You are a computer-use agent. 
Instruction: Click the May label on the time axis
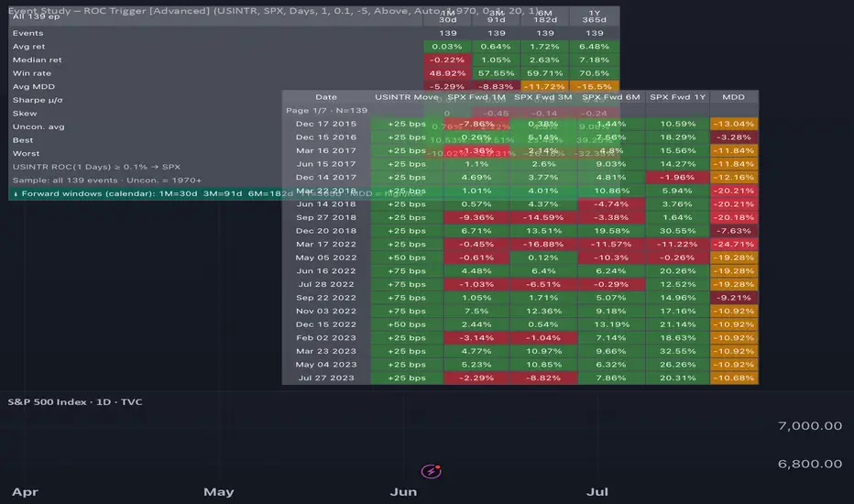[x=218, y=491]
